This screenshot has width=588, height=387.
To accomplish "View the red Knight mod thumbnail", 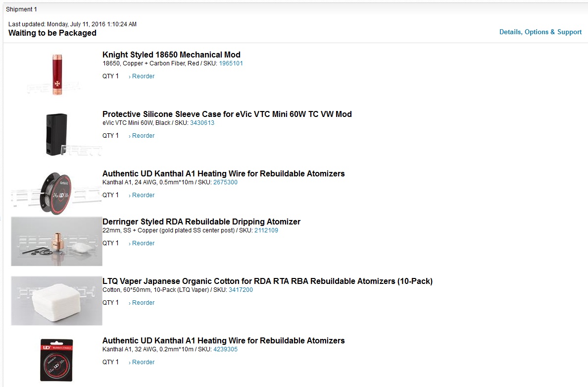I will click(57, 74).
